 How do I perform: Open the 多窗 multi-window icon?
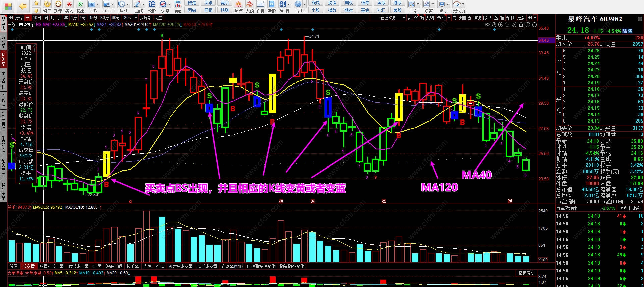click(x=426, y=4)
